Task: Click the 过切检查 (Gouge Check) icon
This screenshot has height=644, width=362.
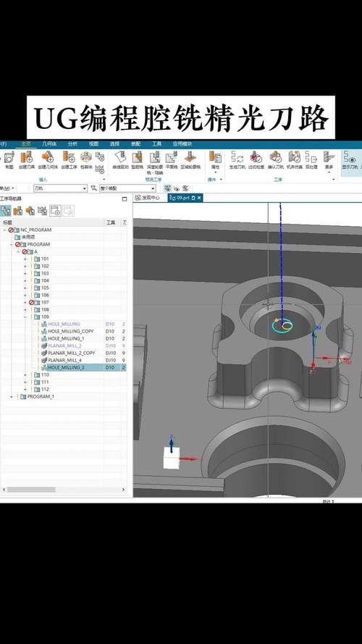Action: 256,157
